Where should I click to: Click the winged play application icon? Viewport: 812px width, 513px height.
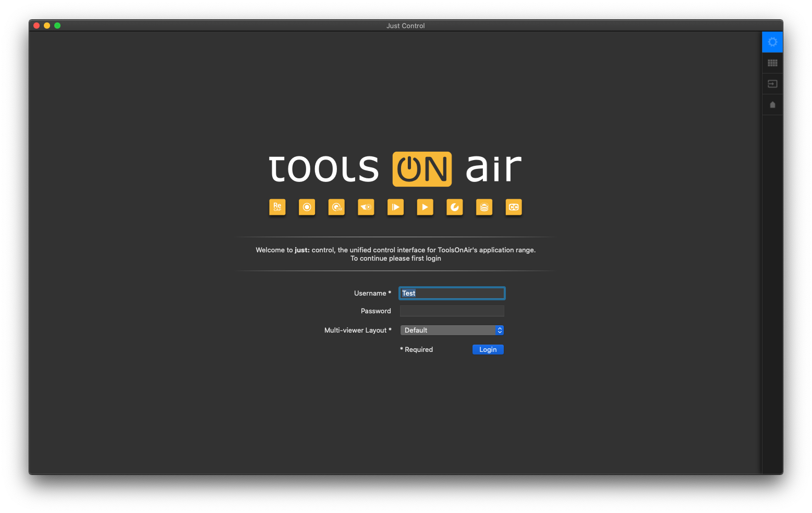366,207
